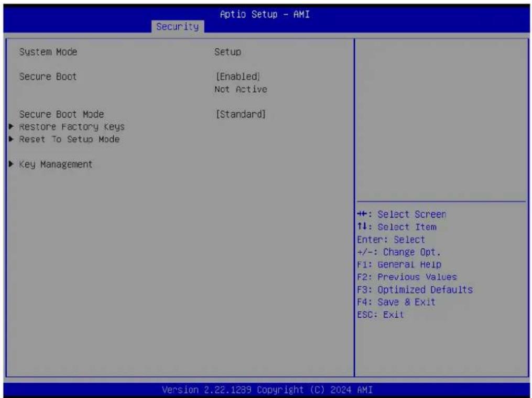Click the Not Active status text

(241, 89)
